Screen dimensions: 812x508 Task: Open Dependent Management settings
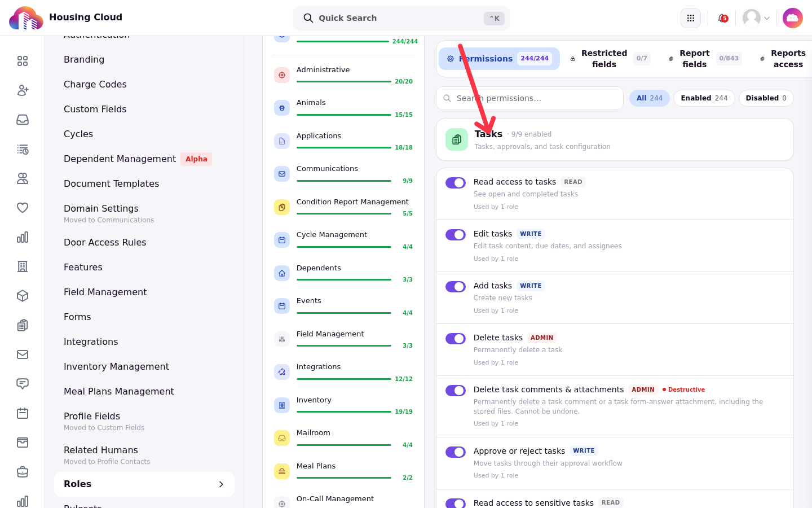144,159
